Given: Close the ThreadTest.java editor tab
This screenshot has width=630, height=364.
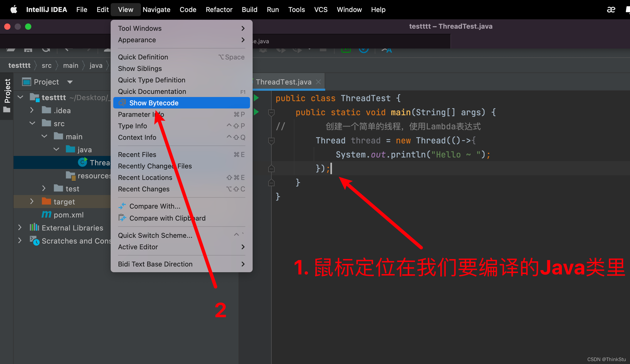Looking at the screenshot, I should (318, 82).
